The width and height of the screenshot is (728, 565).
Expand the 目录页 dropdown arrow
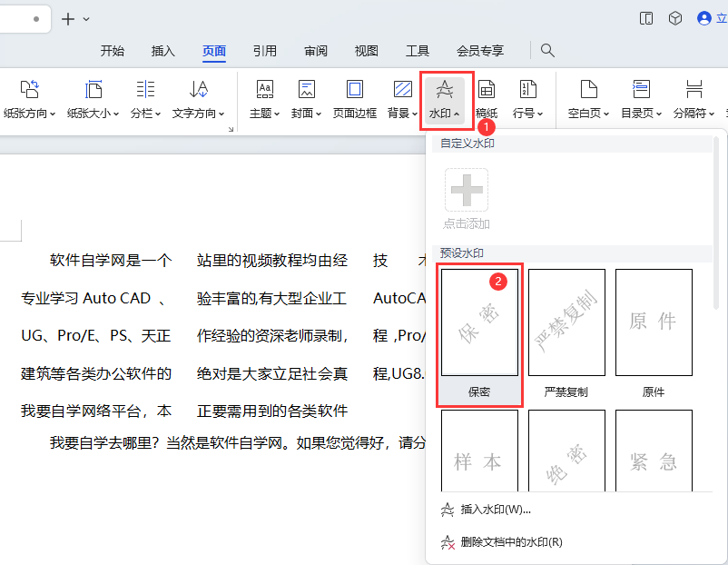[659, 114]
